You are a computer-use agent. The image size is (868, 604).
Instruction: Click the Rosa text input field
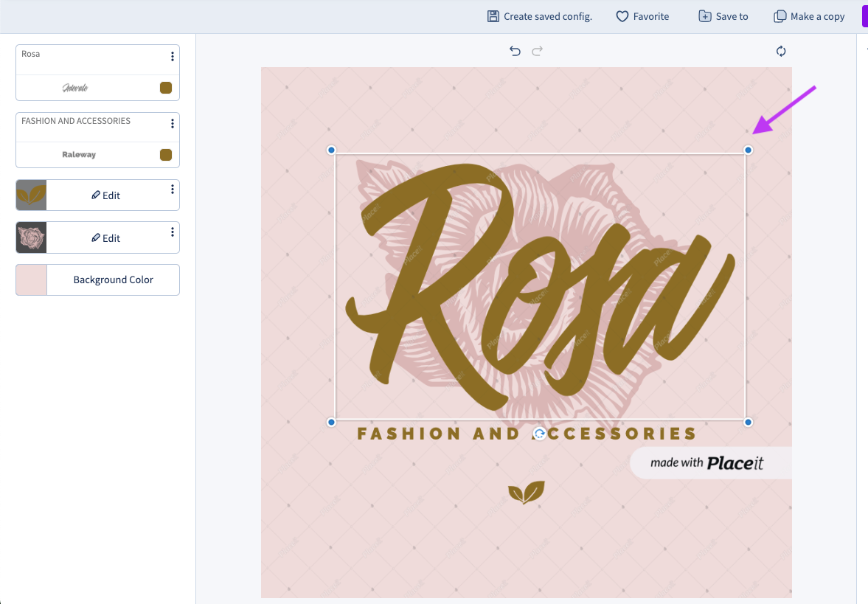(x=88, y=55)
